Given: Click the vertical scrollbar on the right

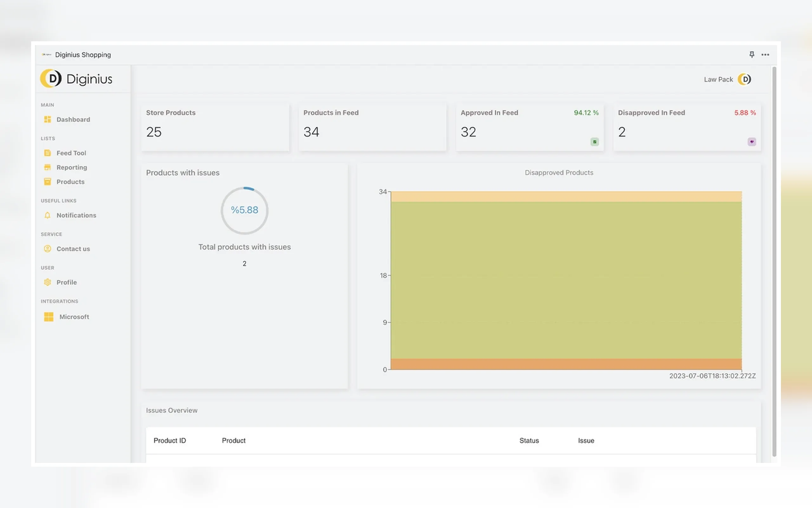Looking at the screenshot, I should click(x=774, y=261).
